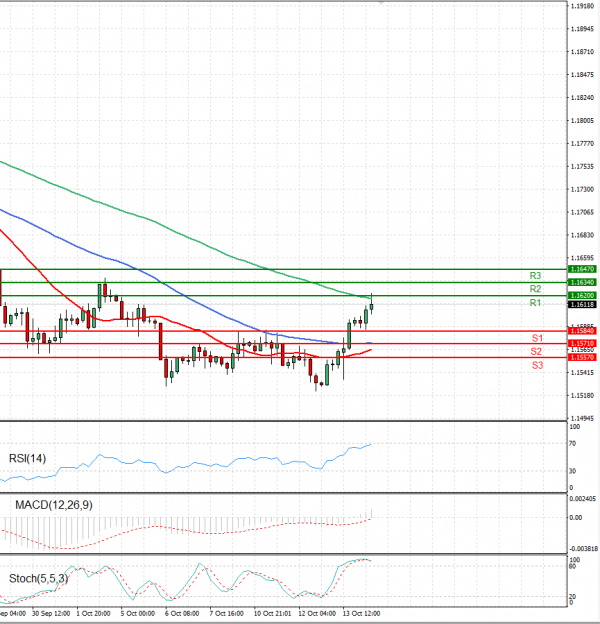Screen dimensions: 600x624
Task: Select the 1.16340 price tag
Action: click(582, 283)
